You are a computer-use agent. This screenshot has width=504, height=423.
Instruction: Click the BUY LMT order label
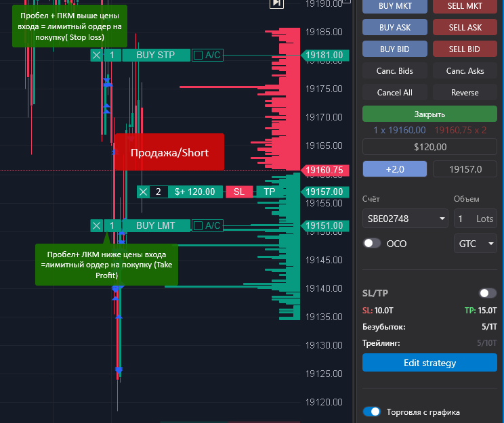[156, 225]
